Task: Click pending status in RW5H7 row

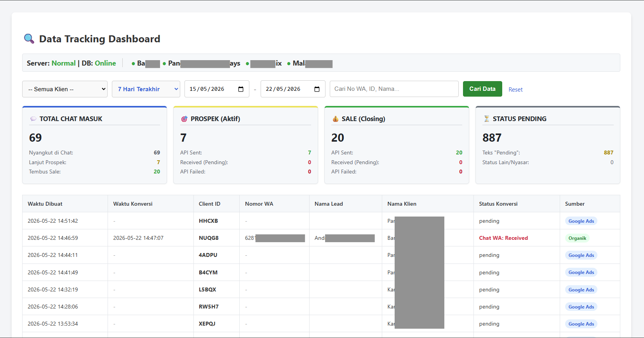Action: (x=489, y=307)
